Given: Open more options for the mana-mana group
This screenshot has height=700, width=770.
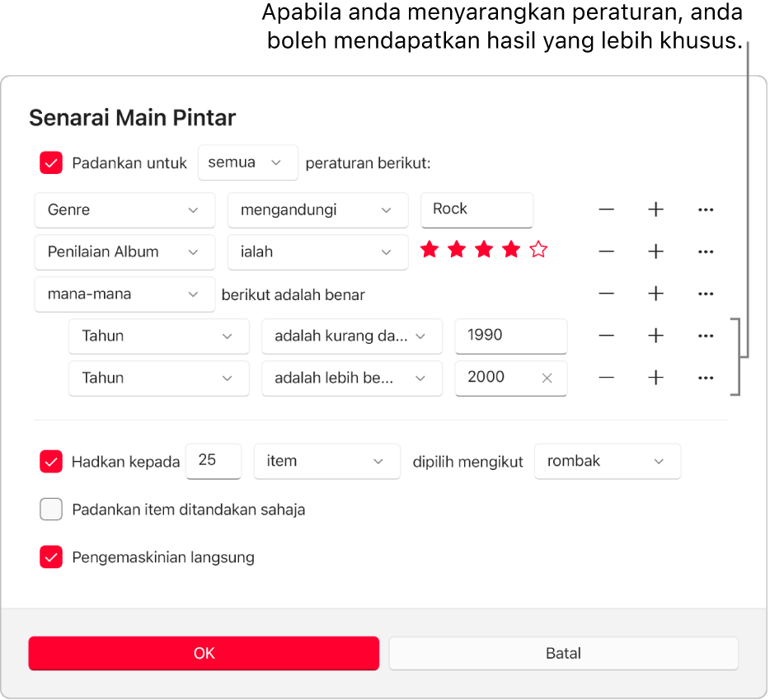Looking at the screenshot, I should [x=706, y=294].
